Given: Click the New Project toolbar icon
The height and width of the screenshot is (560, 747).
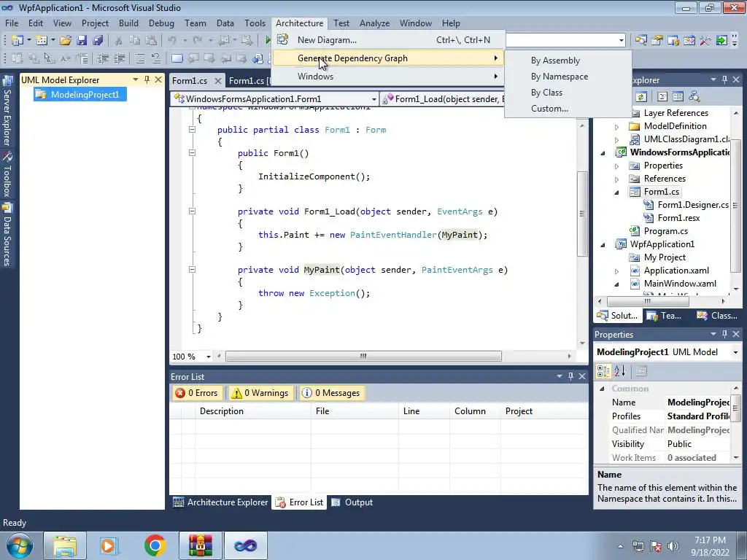Looking at the screenshot, I should point(18,41).
